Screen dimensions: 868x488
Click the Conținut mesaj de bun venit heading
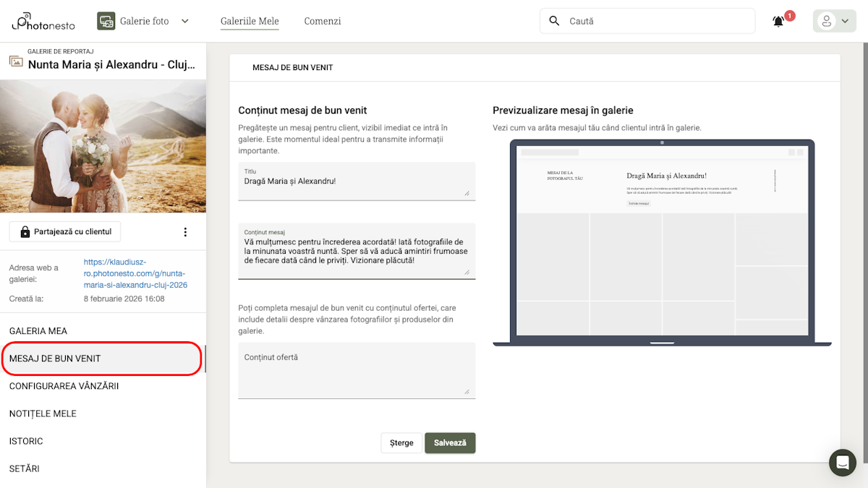pyautogui.click(x=302, y=111)
